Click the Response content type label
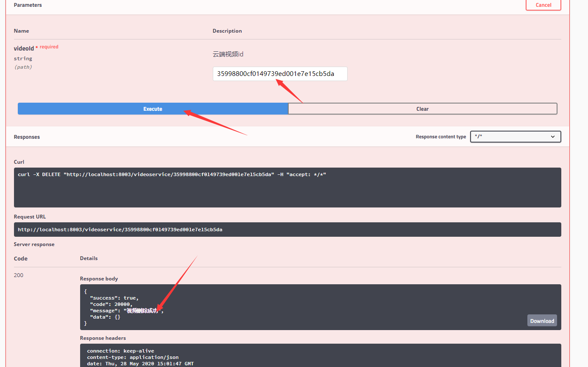Screen dimensions: 588x367 441,137
